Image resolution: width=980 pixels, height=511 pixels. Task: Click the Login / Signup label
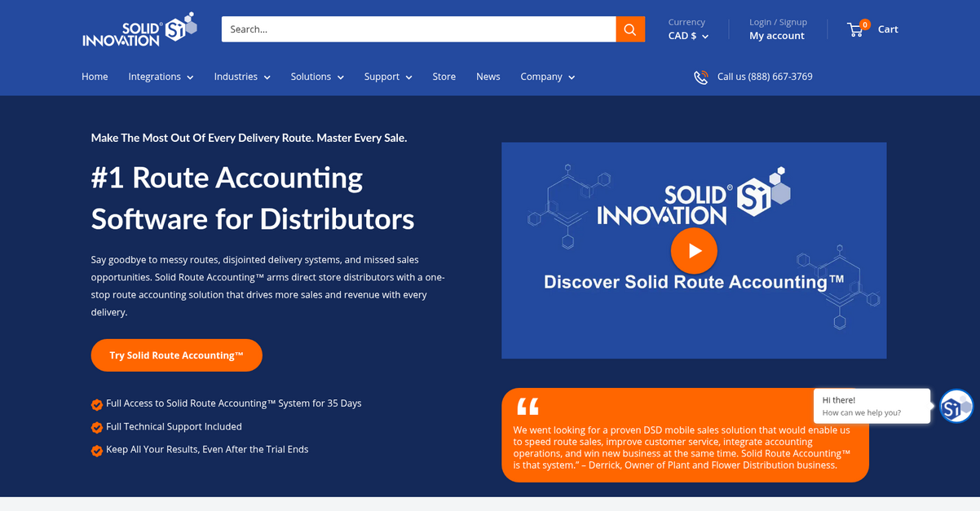pos(778,22)
